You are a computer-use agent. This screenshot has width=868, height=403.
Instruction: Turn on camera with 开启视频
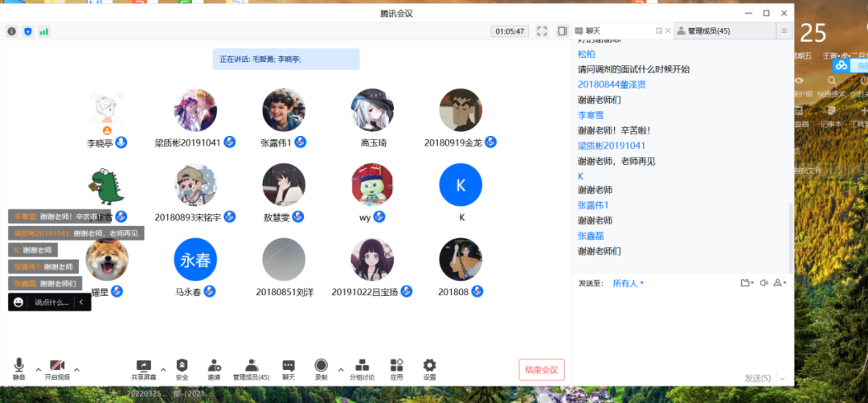click(57, 369)
